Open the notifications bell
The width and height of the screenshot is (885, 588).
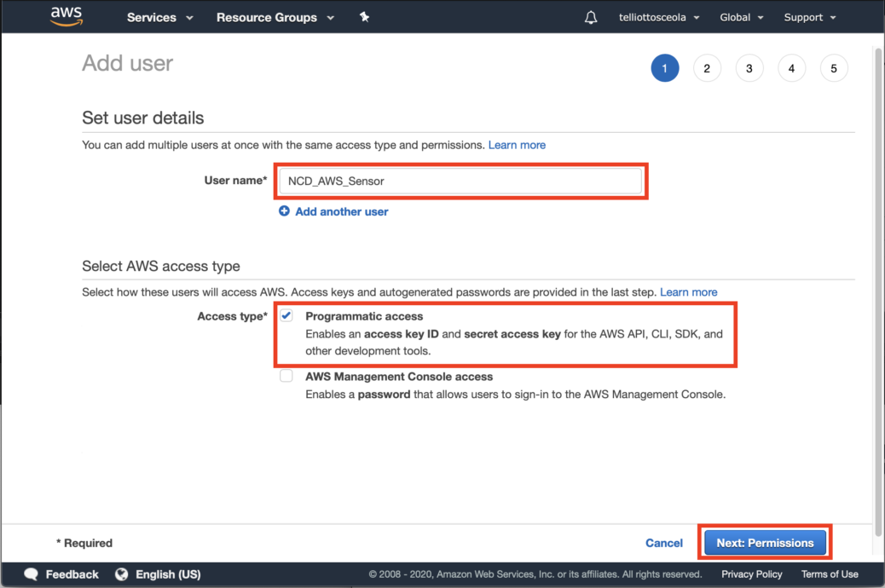[591, 17]
